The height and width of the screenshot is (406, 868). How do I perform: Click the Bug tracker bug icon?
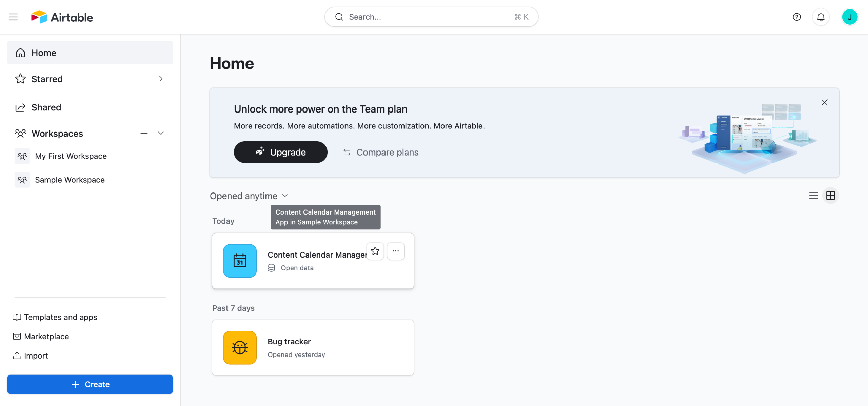point(240,347)
